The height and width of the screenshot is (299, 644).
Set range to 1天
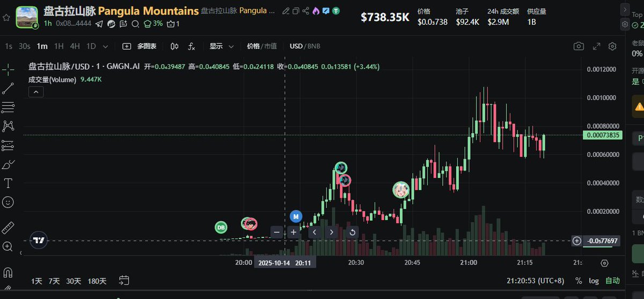coord(36,281)
